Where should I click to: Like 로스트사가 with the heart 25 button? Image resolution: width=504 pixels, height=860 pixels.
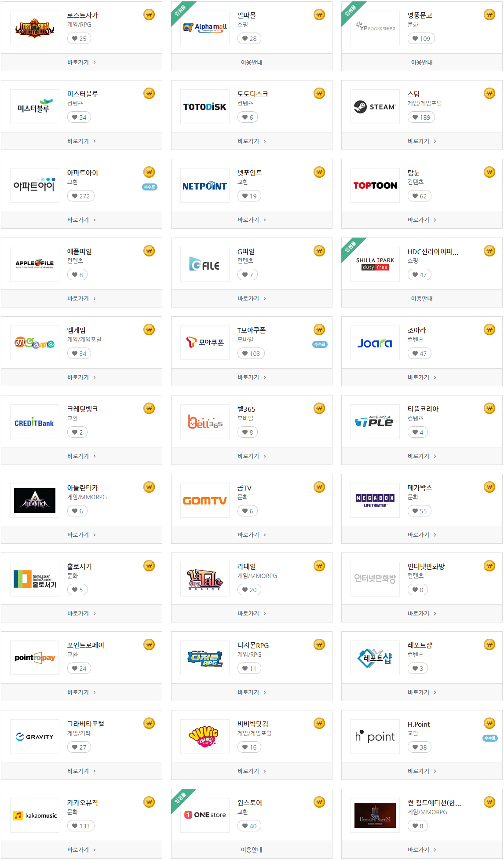click(x=79, y=39)
